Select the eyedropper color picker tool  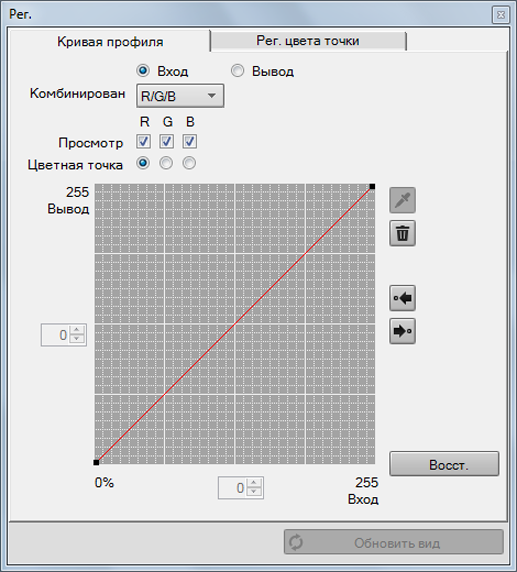pyautogui.click(x=402, y=200)
